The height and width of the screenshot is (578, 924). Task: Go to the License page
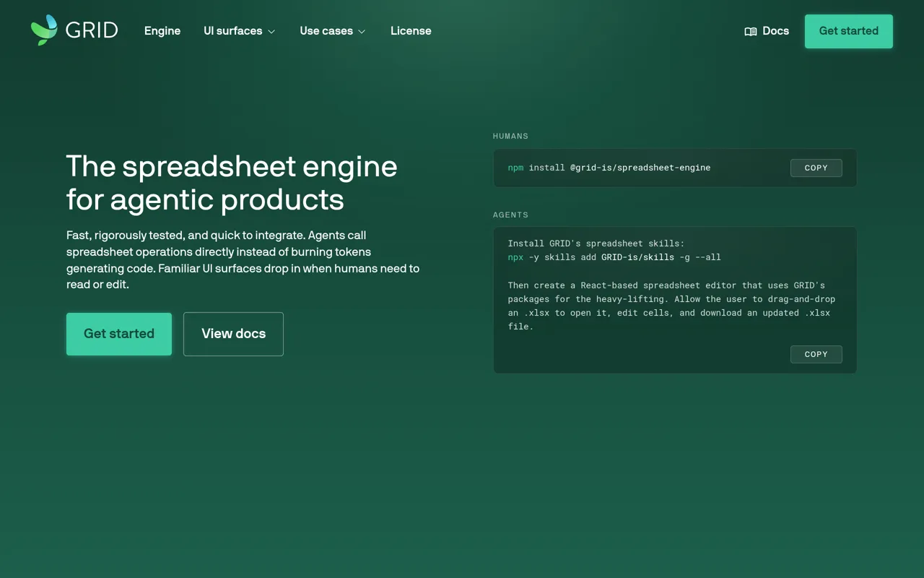[411, 31]
